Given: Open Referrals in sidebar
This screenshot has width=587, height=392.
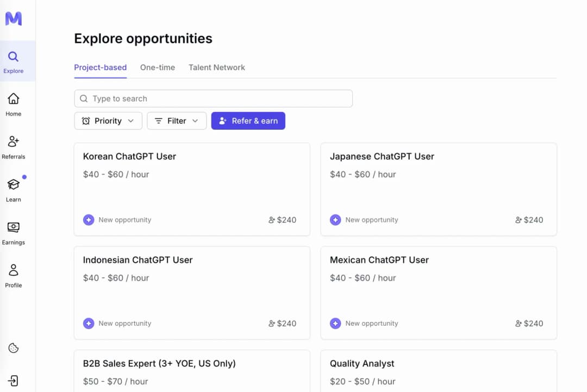Looking at the screenshot, I should 14,147.
